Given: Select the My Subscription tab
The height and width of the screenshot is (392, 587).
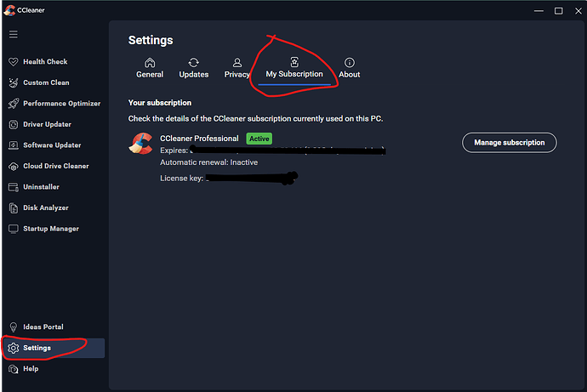Looking at the screenshot, I should pyautogui.click(x=294, y=68).
